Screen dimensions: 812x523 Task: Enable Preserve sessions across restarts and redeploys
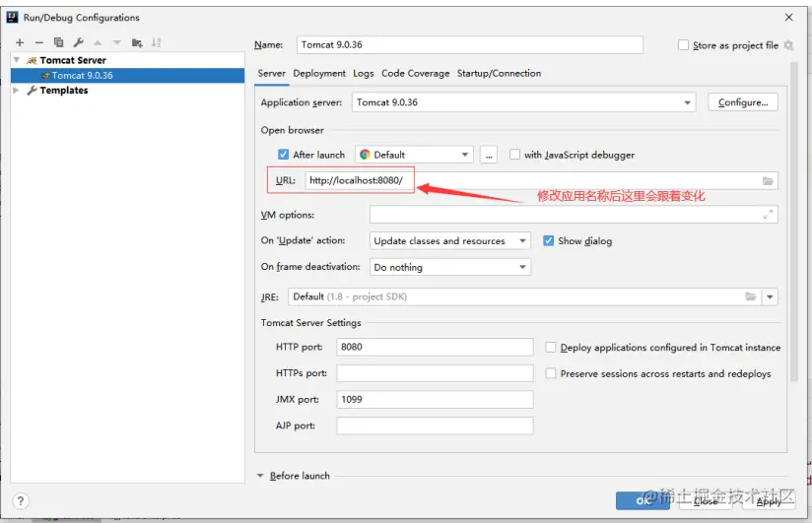pos(551,373)
